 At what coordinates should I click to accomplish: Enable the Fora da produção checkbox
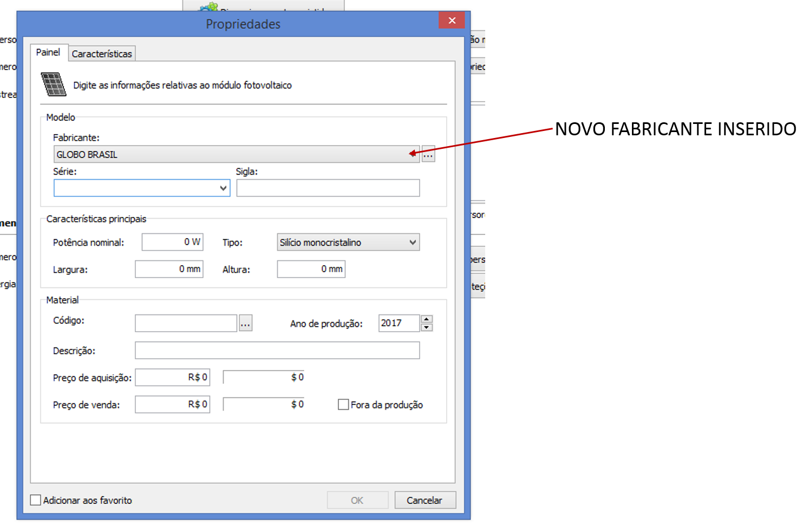343,405
